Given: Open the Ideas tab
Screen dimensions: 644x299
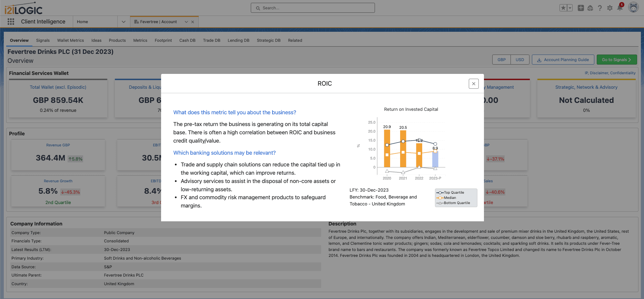Looking at the screenshot, I should click(x=96, y=40).
